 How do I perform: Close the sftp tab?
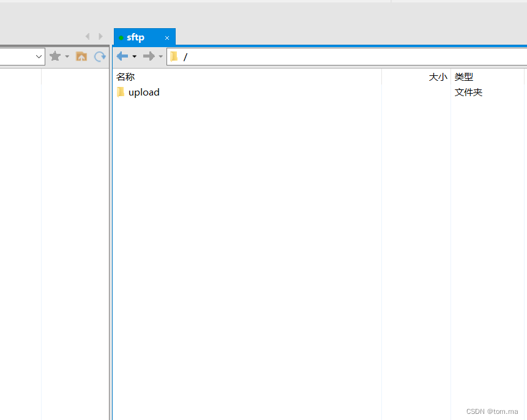click(x=167, y=38)
